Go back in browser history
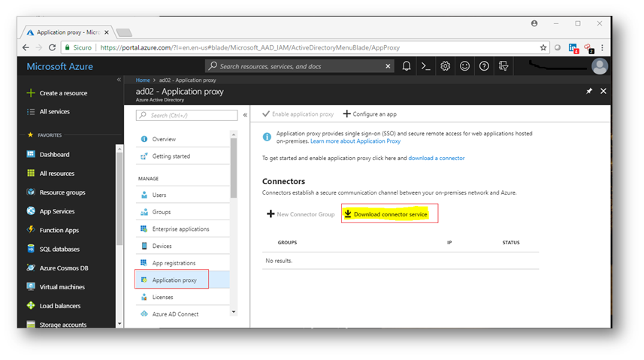 tap(26, 47)
